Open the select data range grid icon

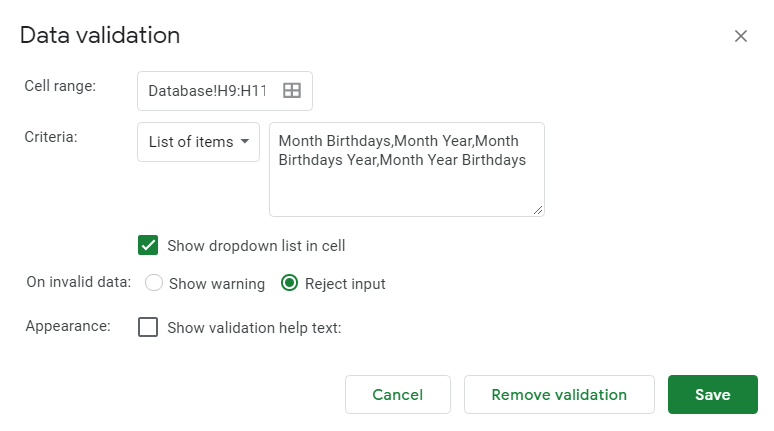292,90
